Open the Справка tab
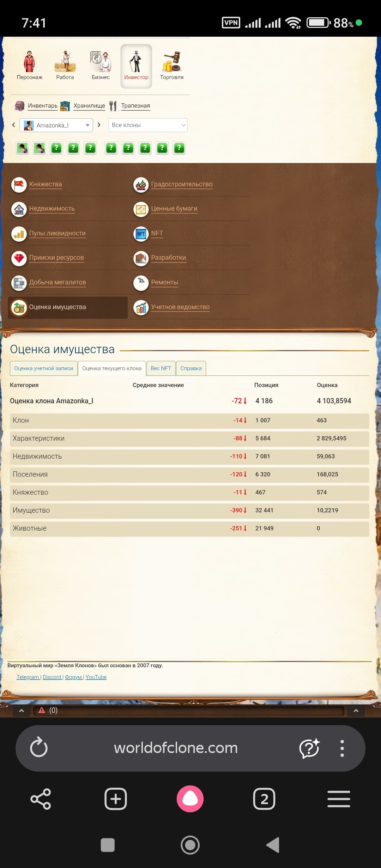The width and height of the screenshot is (381, 868). pyautogui.click(x=191, y=368)
